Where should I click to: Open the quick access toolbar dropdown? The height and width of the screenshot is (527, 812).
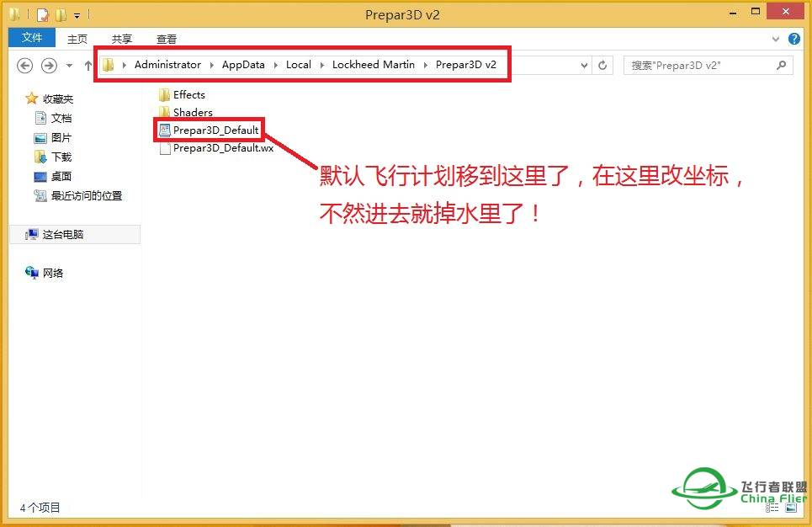[77, 15]
